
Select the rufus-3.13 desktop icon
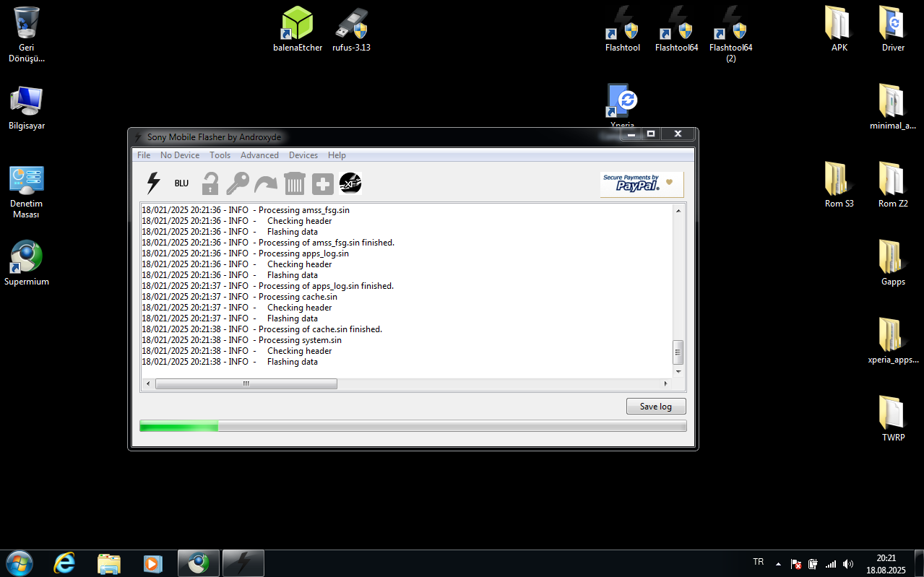point(352,30)
